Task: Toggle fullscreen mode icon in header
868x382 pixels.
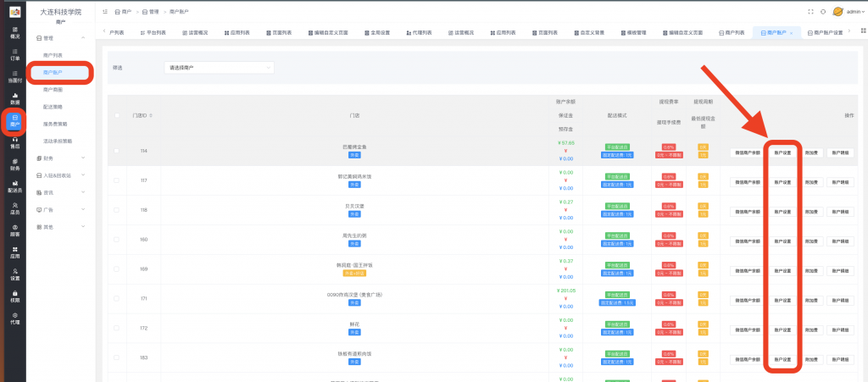Action: (810, 12)
